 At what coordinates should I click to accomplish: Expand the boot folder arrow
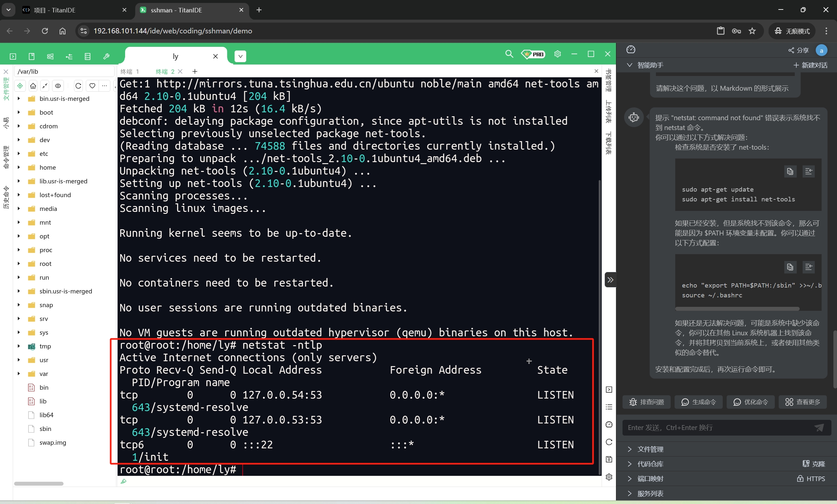point(19,112)
